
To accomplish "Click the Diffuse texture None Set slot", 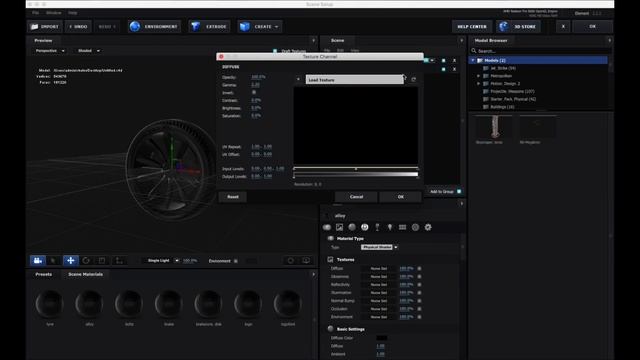I will [379, 269].
